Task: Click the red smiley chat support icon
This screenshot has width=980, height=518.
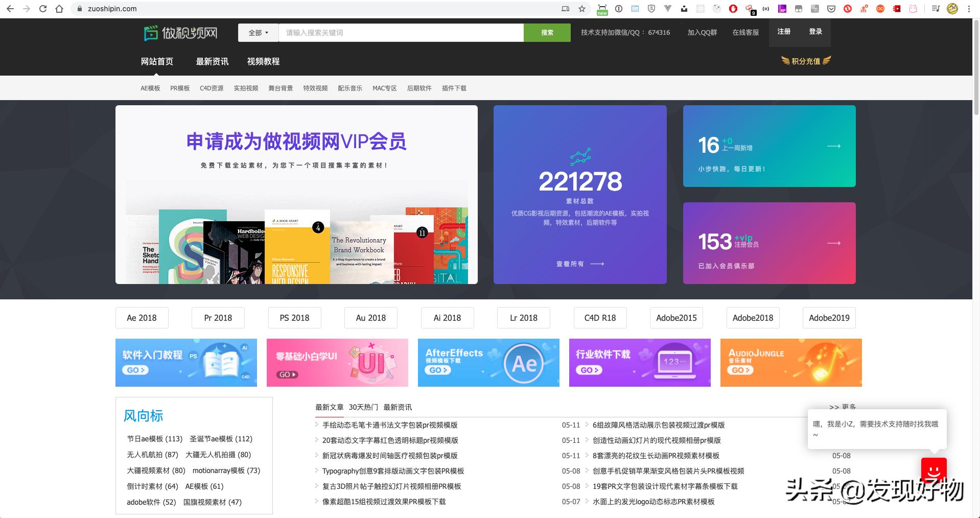Action: [934, 470]
